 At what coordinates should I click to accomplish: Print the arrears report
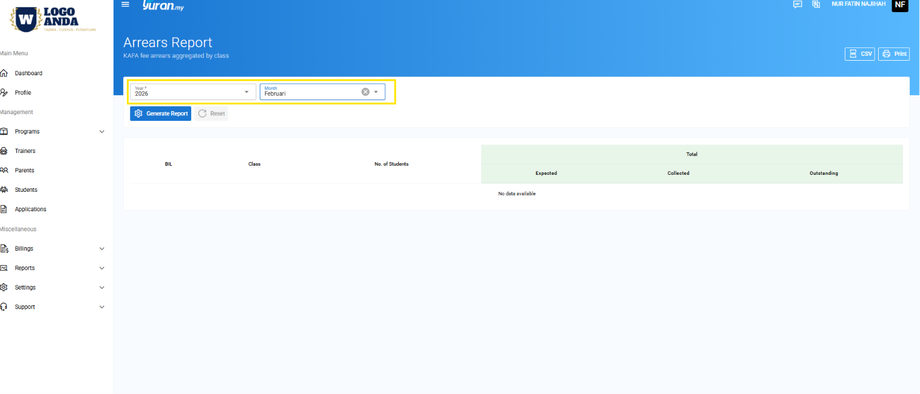[x=894, y=54]
